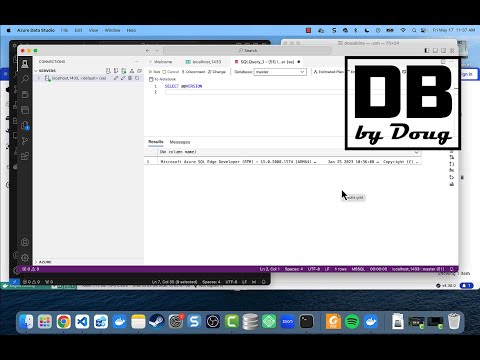The width and height of the screenshot is (480, 360).
Task: Open OBS from the Dock
Action: click(x=213, y=322)
